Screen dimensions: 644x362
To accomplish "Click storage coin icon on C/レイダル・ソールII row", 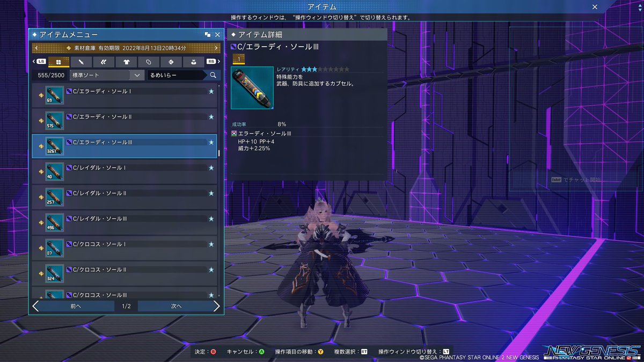I will [x=41, y=197].
